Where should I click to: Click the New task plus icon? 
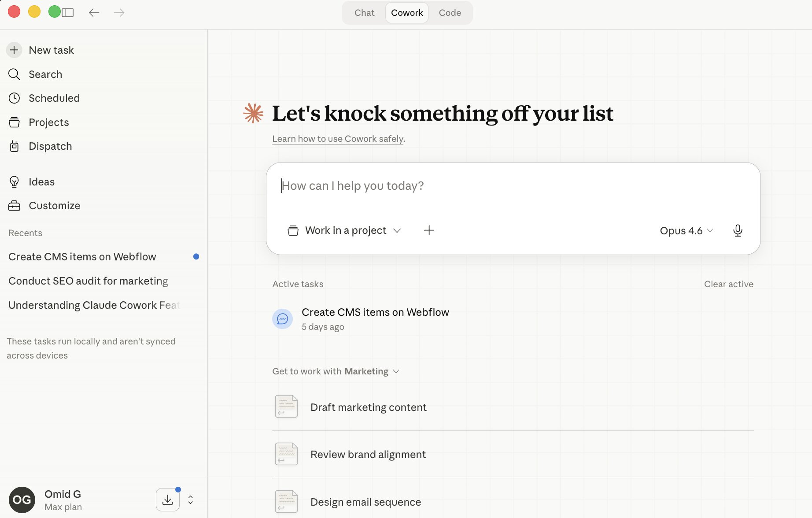pos(14,50)
